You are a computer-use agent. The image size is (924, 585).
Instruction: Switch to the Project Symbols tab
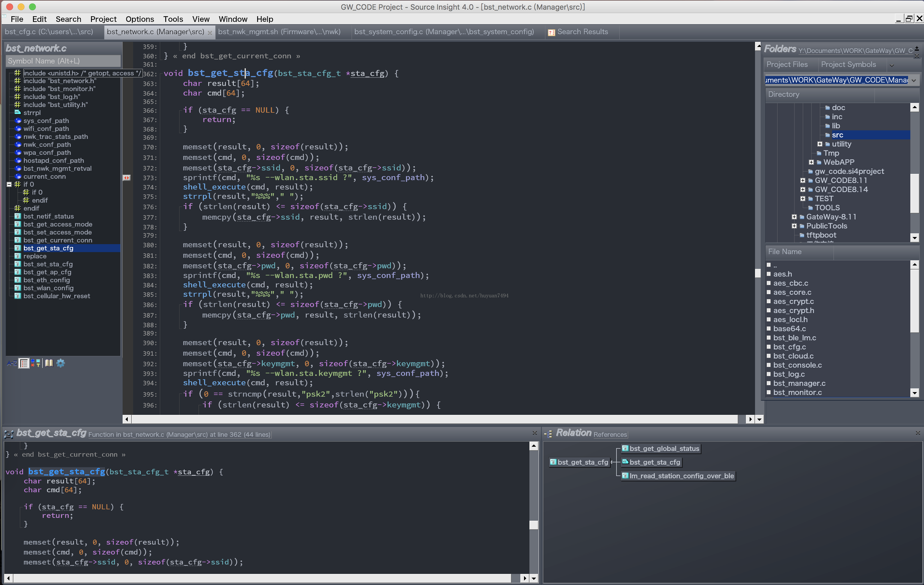click(848, 65)
